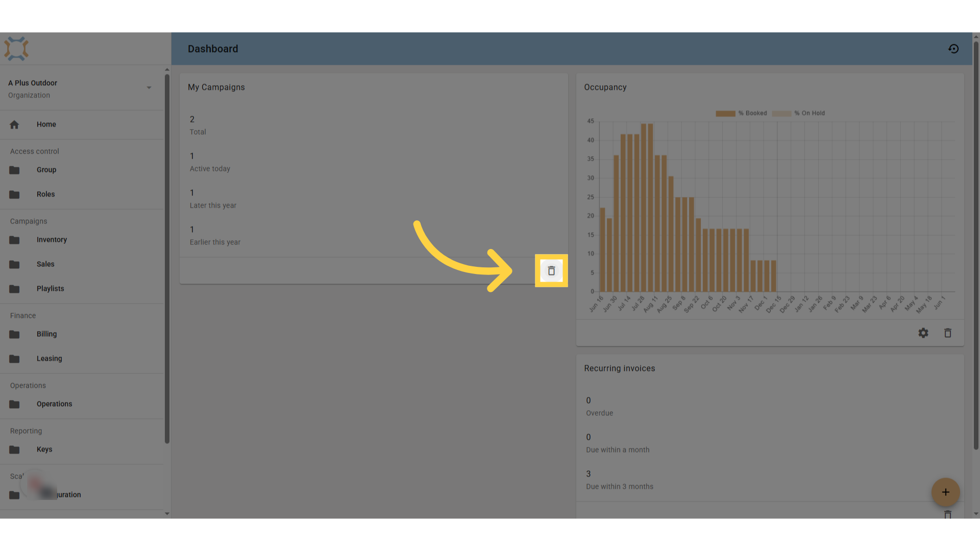This screenshot has width=980, height=551.
Task: Open the Billing menu item
Action: [x=82, y=334]
